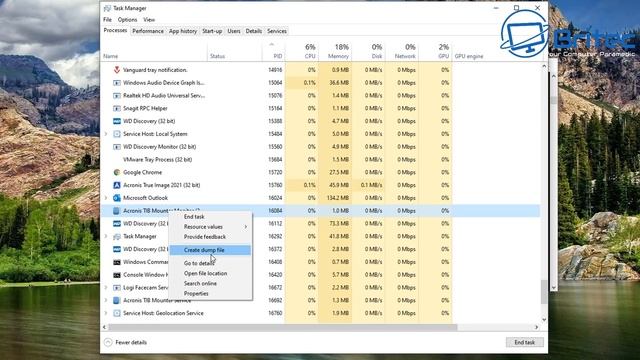
Task: Click the WD Discovery Monitor icon
Action: 117,147
